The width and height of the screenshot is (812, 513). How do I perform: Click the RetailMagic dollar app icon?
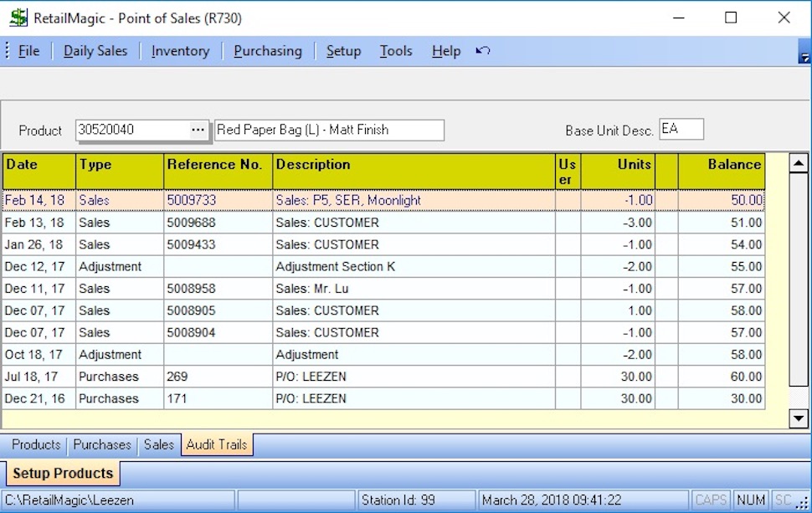point(18,18)
